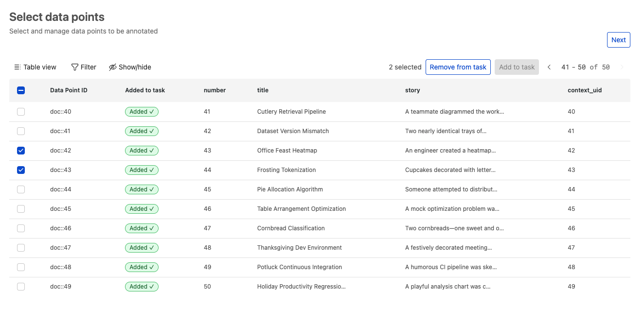
Task: Go to previous page with left chevron
Action: (x=549, y=67)
